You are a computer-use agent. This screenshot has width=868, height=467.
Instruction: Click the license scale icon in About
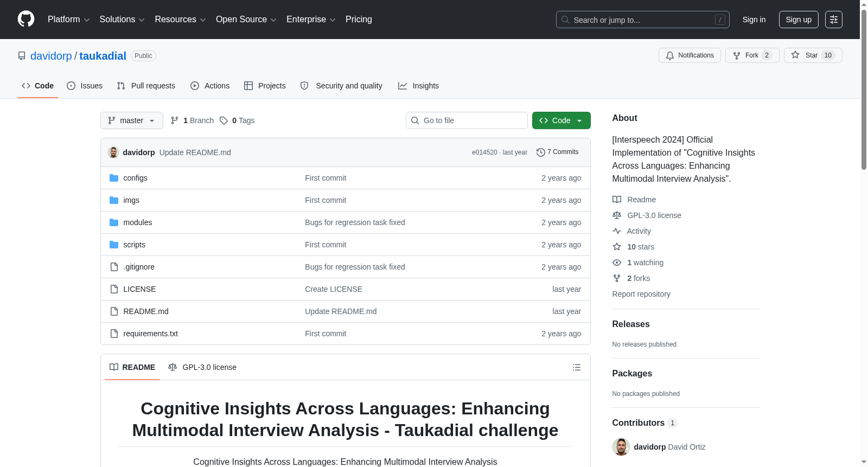(x=617, y=215)
